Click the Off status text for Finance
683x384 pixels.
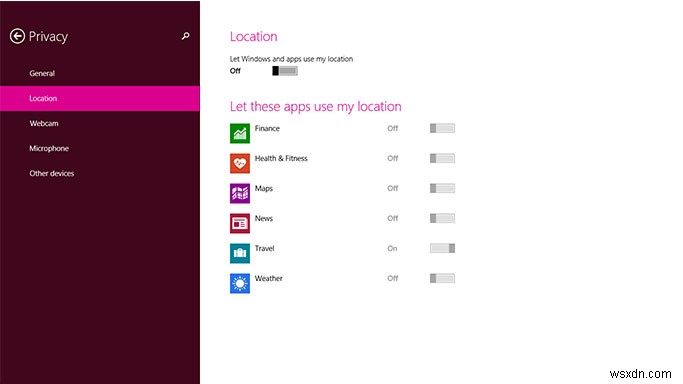click(x=392, y=128)
